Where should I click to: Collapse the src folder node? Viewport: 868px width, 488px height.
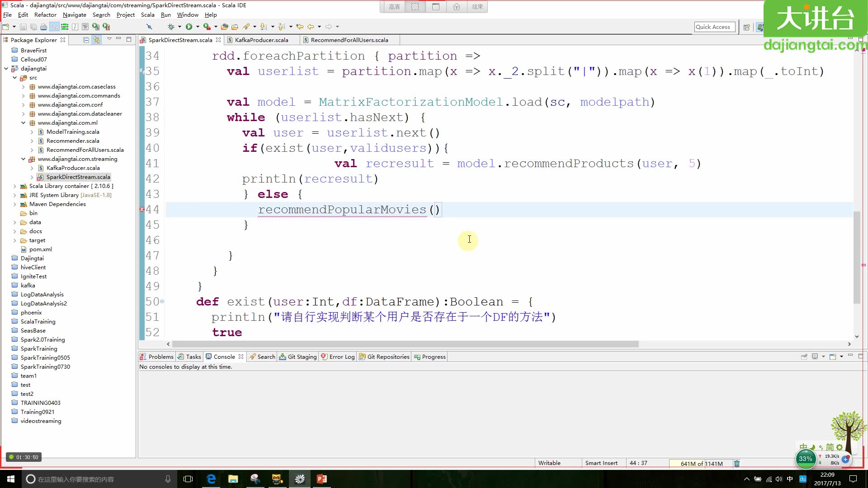point(14,78)
